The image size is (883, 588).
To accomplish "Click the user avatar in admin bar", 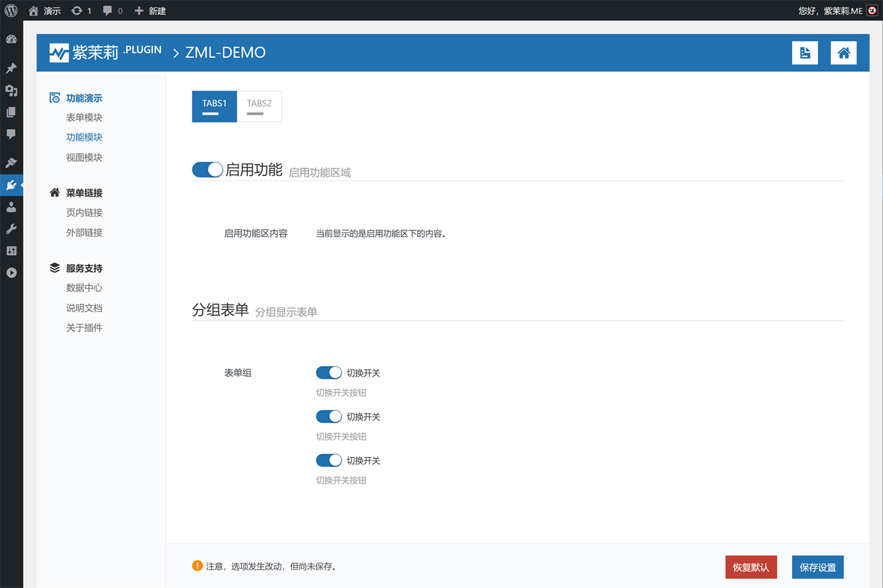I will tap(872, 11).
